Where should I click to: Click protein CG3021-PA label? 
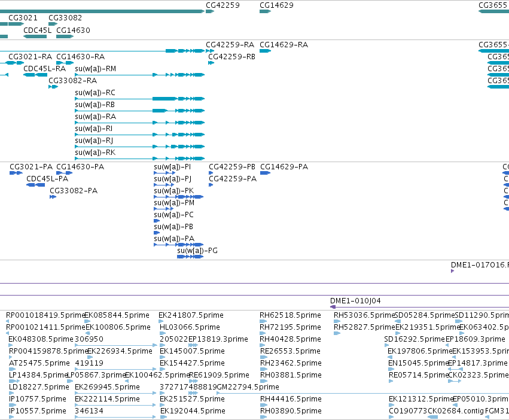(x=31, y=167)
